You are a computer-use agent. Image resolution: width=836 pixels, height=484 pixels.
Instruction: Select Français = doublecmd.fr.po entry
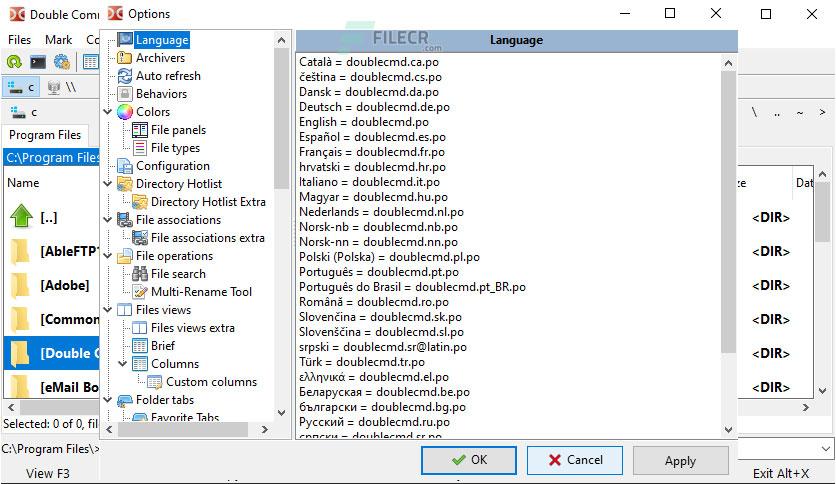click(x=372, y=152)
